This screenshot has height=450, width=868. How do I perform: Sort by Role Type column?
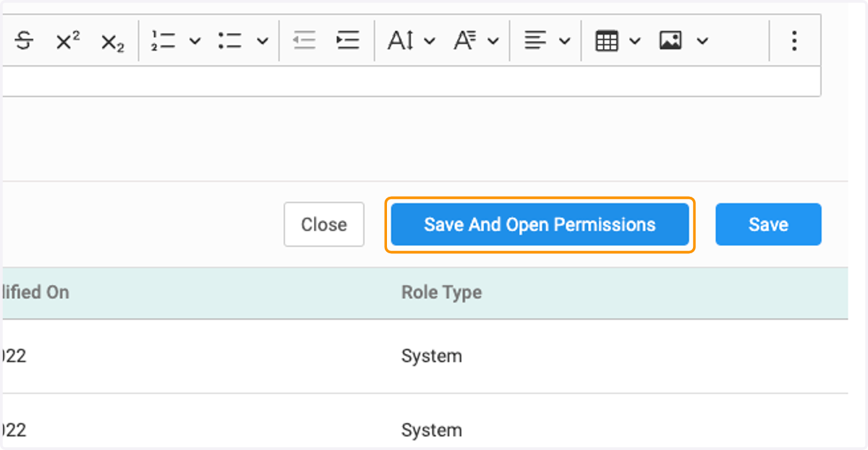[441, 293]
